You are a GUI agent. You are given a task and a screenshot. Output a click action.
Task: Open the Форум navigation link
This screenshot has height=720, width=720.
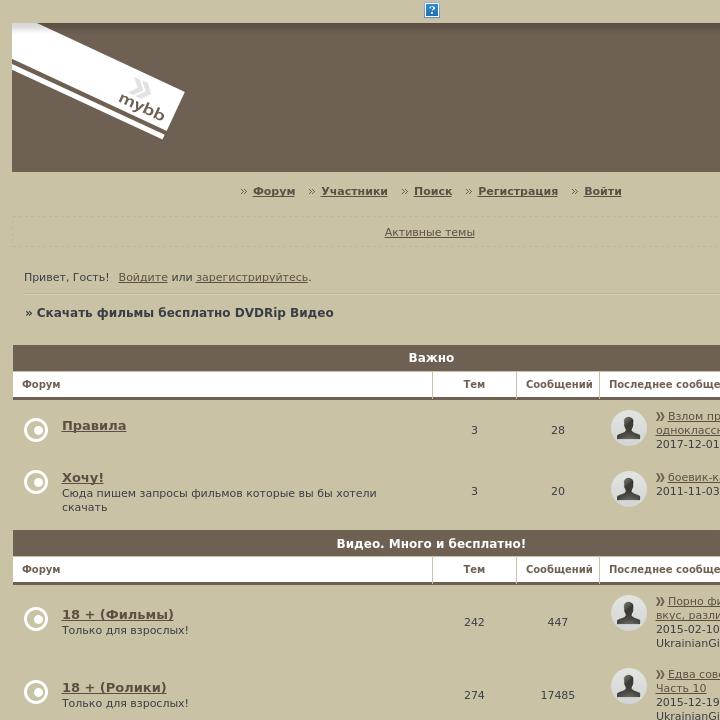(x=274, y=191)
